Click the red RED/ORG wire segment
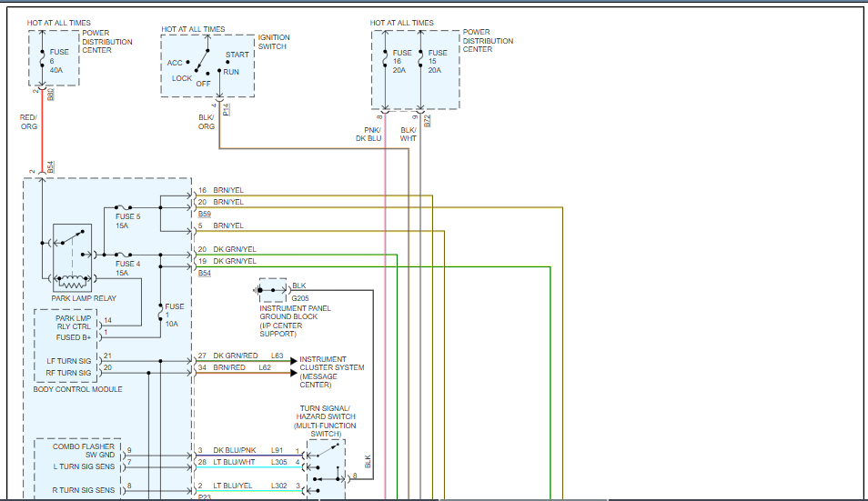The width and height of the screenshot is (868, 501). [x=42, y=136]
